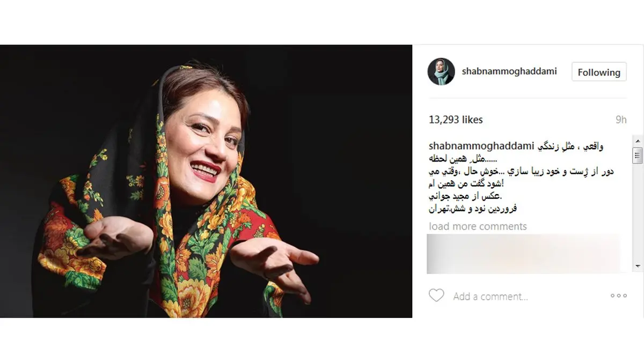
Task: Click the comments scrollbar up arrow
Action: point(638,139)
